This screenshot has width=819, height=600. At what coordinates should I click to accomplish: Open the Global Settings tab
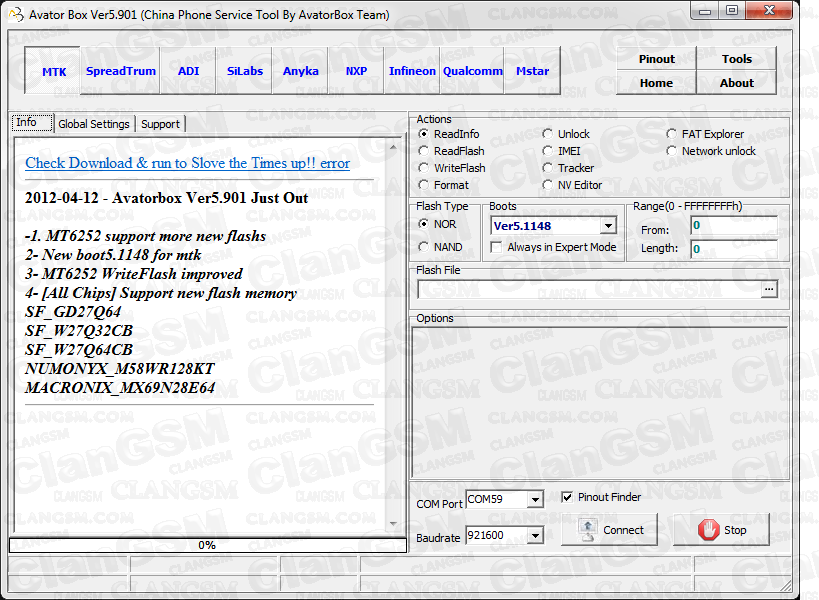(x=94, y=124)
